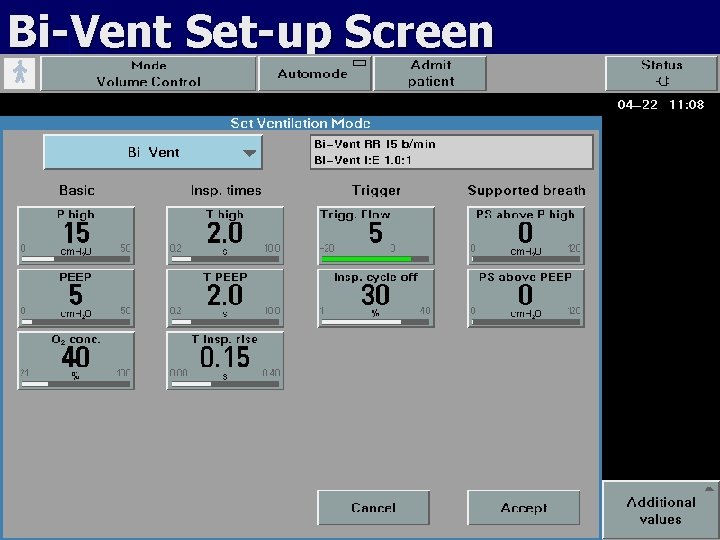This screenshot has width=720, height=540.
Task: Open the Status panel button
Action: (661, 73)
